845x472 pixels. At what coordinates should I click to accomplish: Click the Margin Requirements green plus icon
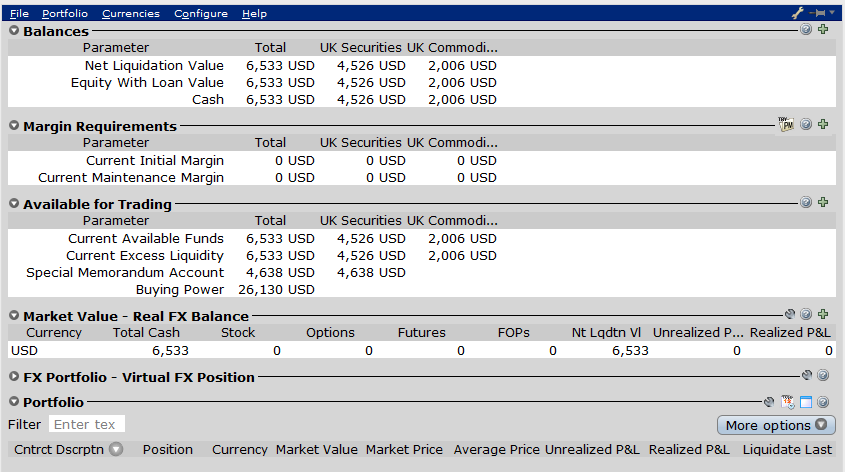point(823,124)
